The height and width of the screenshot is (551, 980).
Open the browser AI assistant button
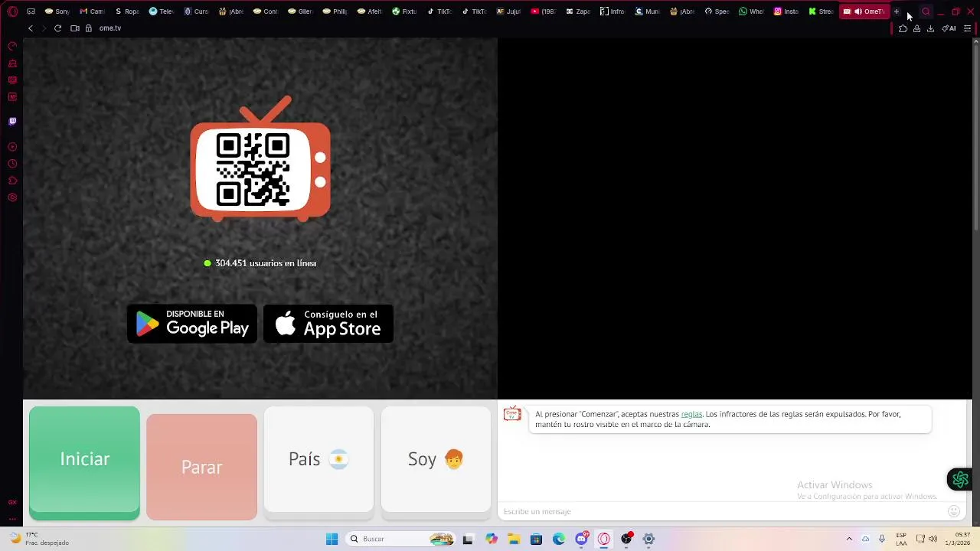(949, 28)
